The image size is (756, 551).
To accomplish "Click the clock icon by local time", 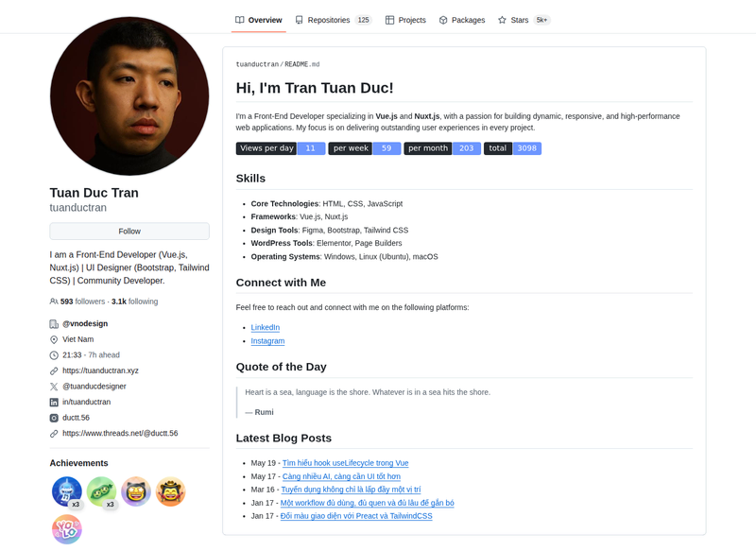I will click(x=54, y=355).
